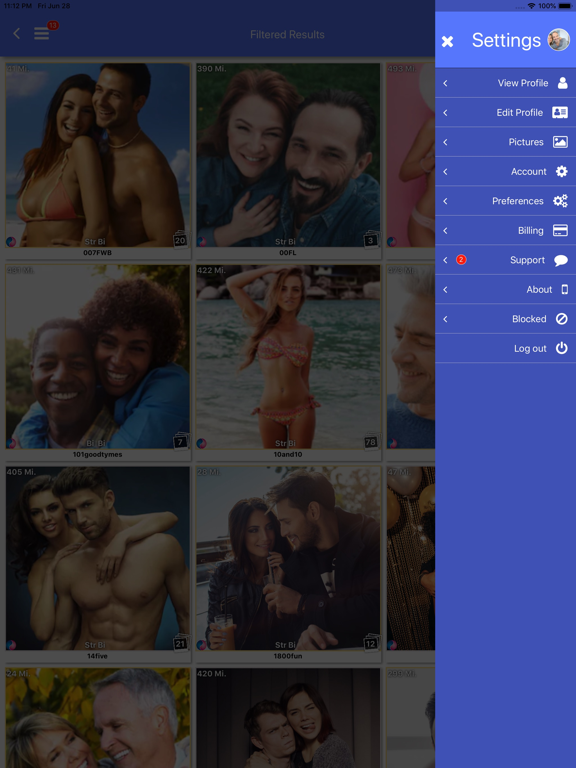Tap the status badge on 10and10 card
576x768 pixels.
click(x=201, y=443)
